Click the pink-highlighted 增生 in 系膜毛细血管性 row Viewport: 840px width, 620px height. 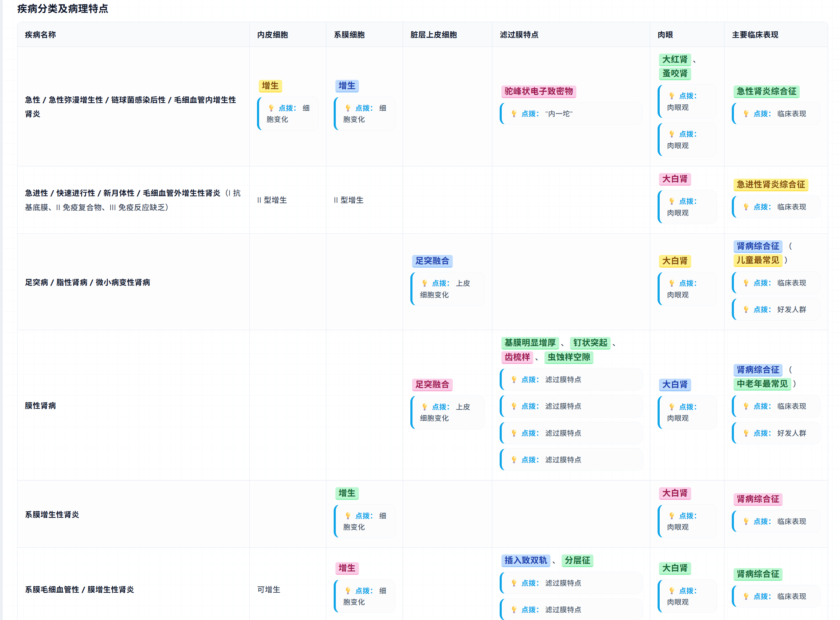(347, 568)
